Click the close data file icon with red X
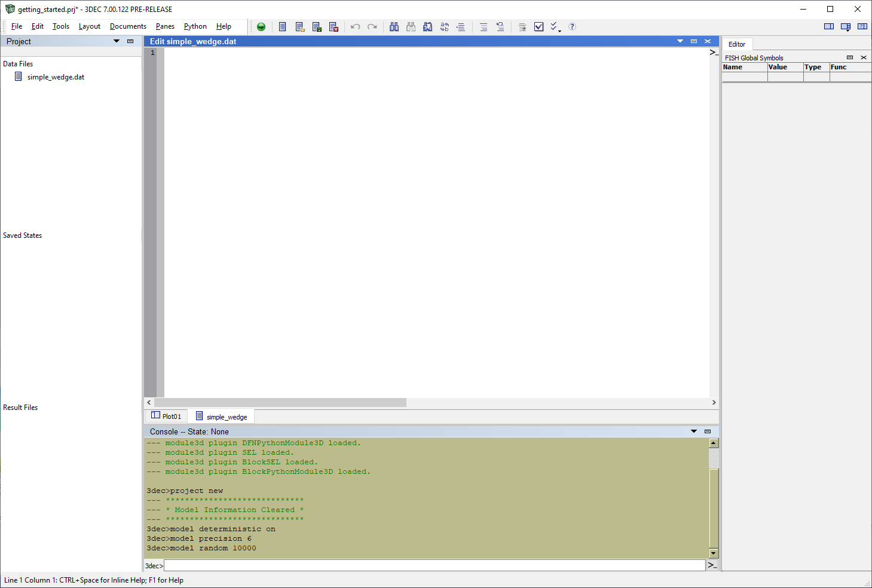The width and height of the screenshot is (872, 588). pos(333,27)
